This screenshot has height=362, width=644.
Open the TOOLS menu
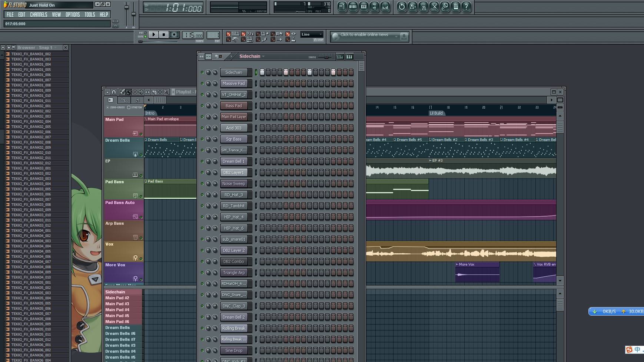tap(90, 14)
